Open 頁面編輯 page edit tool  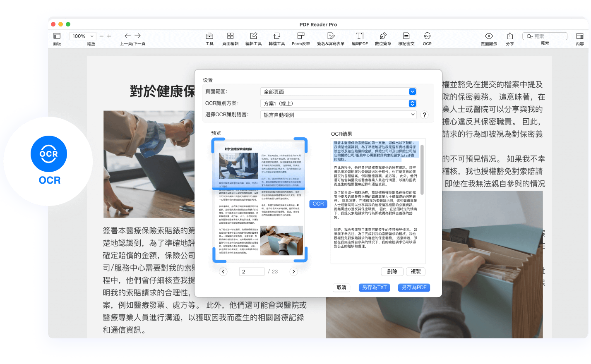pos(230,36)
